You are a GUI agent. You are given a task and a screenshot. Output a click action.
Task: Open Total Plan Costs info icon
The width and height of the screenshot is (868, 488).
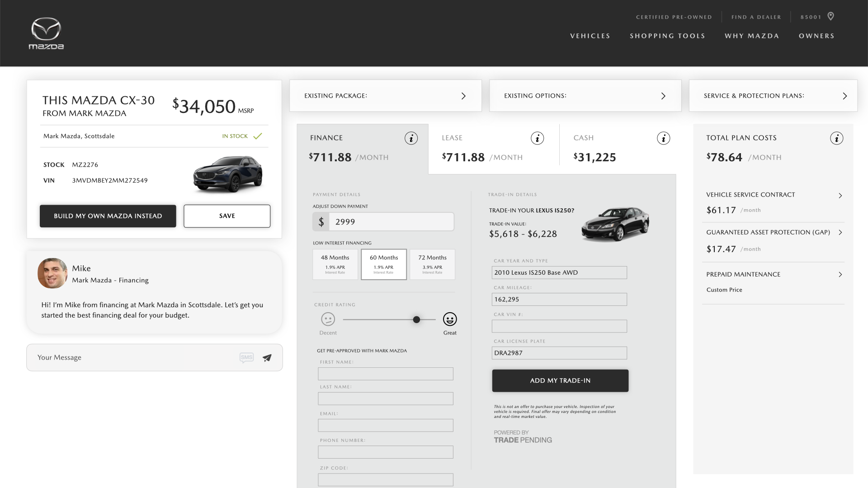[x=836, y=138]
